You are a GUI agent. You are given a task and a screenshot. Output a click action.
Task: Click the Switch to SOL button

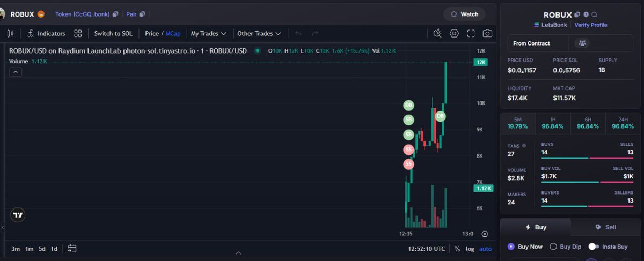113,33
